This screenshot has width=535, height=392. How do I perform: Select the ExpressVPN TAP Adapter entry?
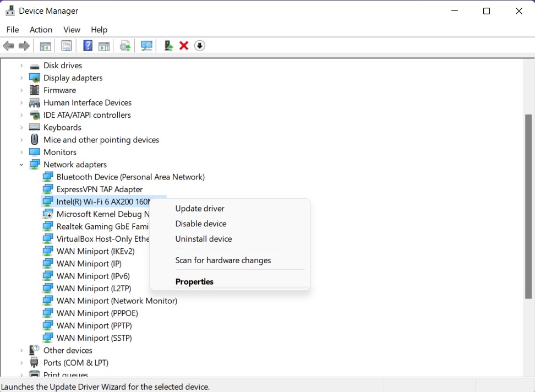pos(100,189)
